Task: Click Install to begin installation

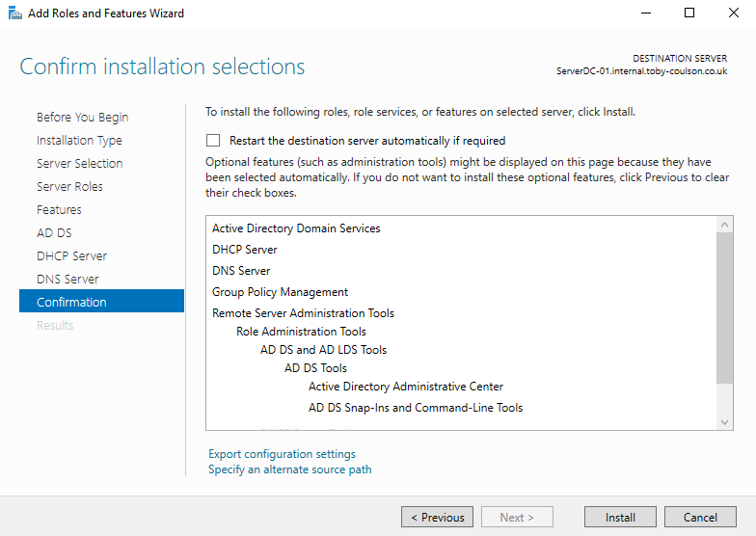Action: (620, 517)
